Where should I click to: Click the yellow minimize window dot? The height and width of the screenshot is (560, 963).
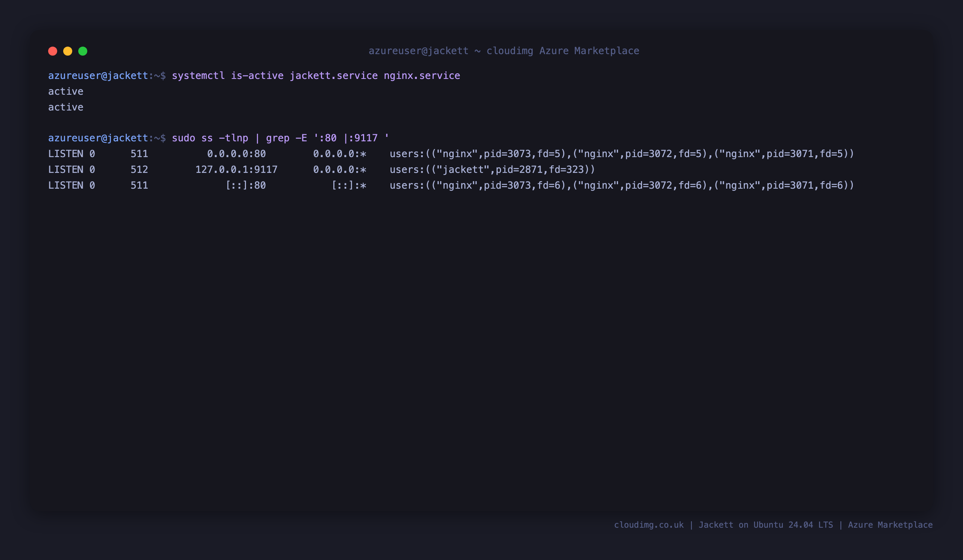pyautogui.click(x=68, y=51)
